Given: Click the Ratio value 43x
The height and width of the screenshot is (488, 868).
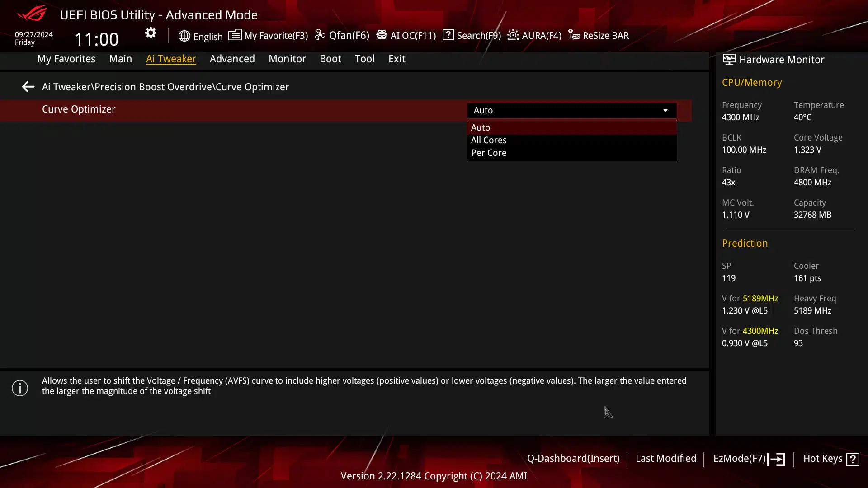Looking at the screenshot, I should tap(728, 183).
